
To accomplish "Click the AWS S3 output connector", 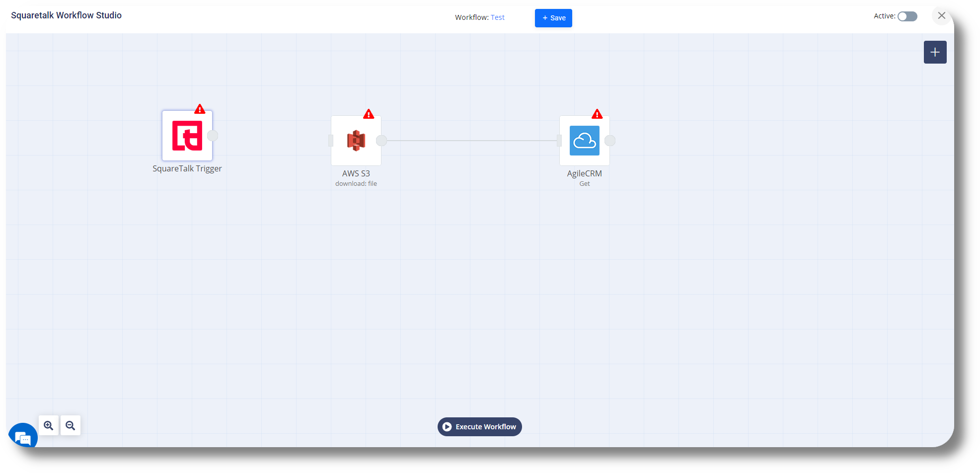I will click(x=381, y=141).
